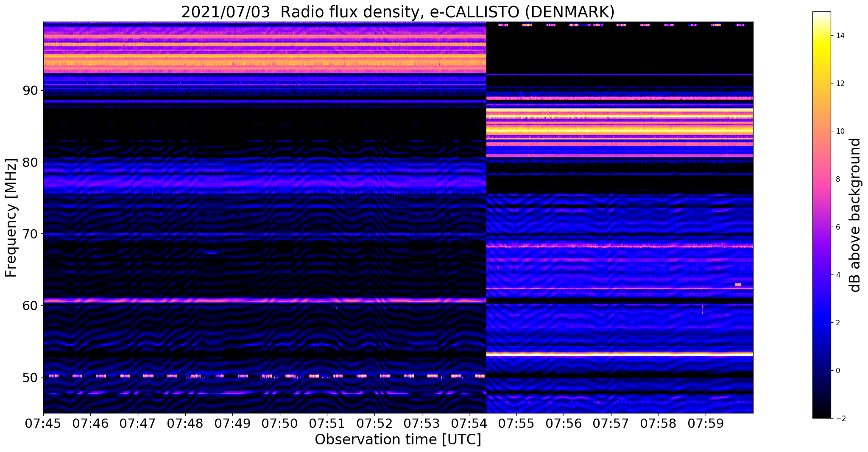Click the 07:47 time tick label
868x452 pixels.
(x=138, y=423)
